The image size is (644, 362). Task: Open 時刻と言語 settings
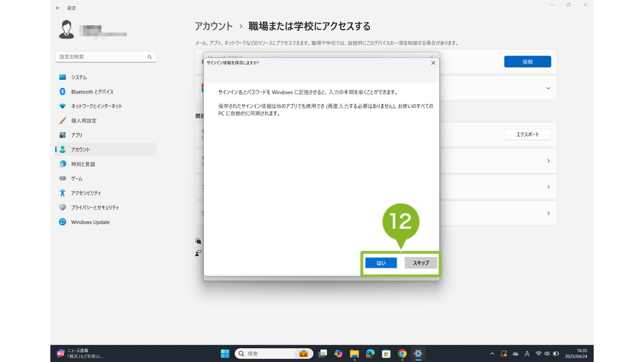coord(83,164)
